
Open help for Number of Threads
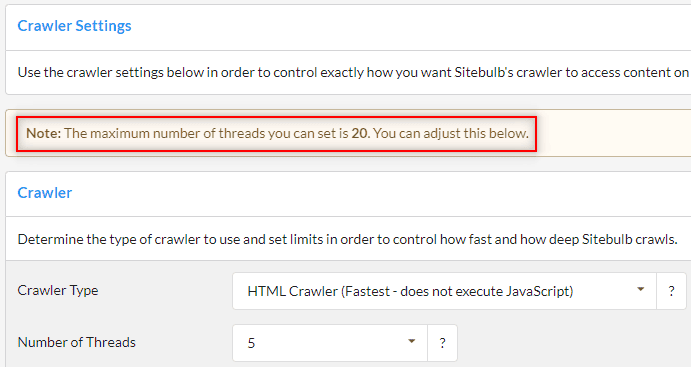pyautogui.click(x=442, y=343)
